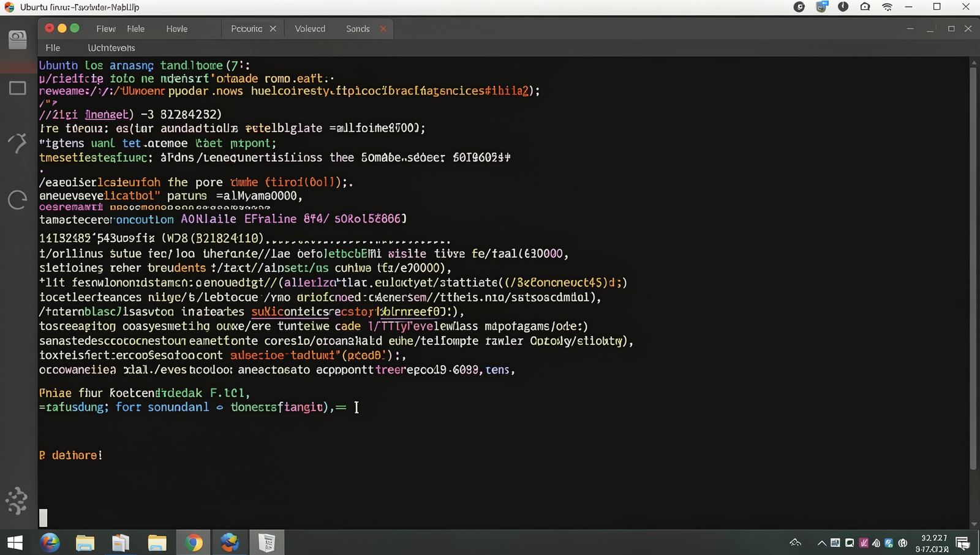Screen dimensions: 980x555
Task: Switch to the Sonds tab
Action: coord(358,29)
